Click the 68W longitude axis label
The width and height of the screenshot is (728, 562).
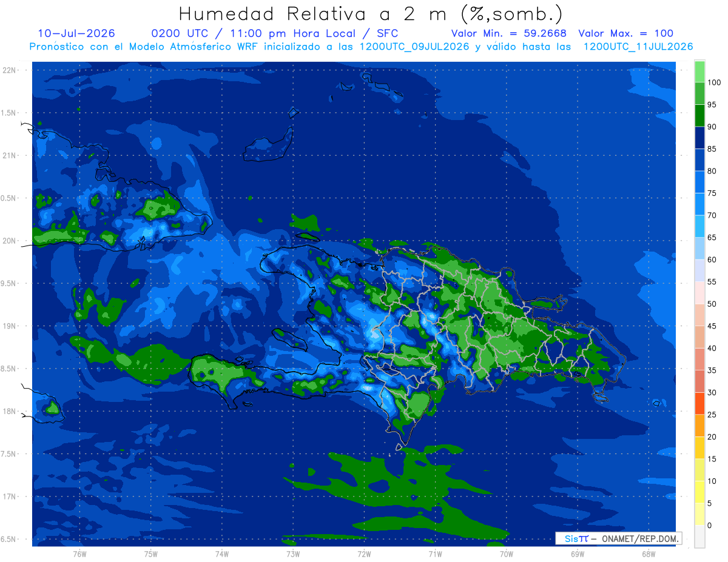pyautogui.click(x=649, y=554)
